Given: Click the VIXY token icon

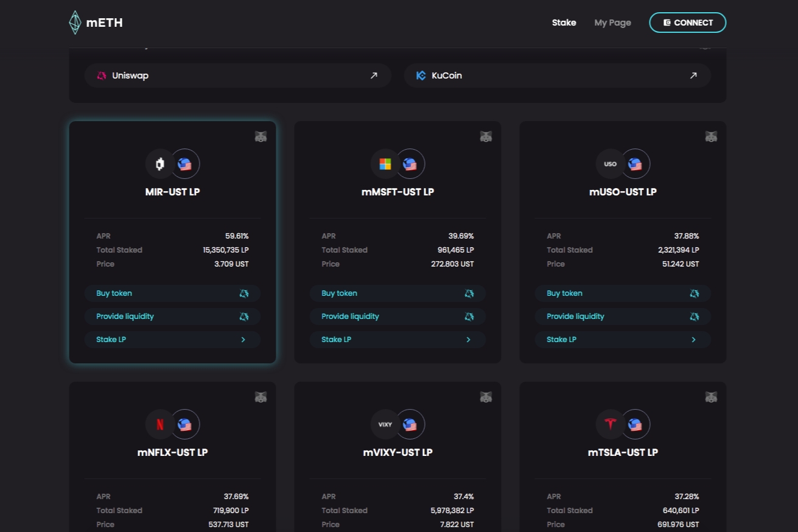Looking at the screenshot, I should (x=385, y=424).
